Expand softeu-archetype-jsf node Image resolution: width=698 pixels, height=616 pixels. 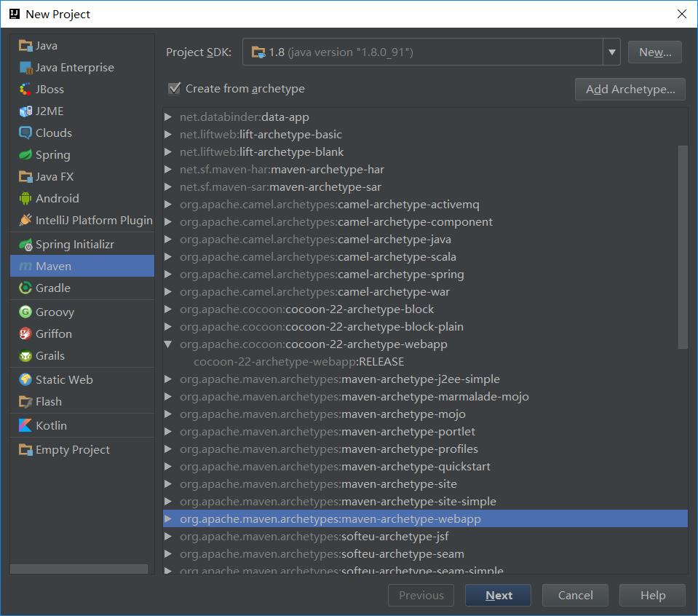[168, 537]
